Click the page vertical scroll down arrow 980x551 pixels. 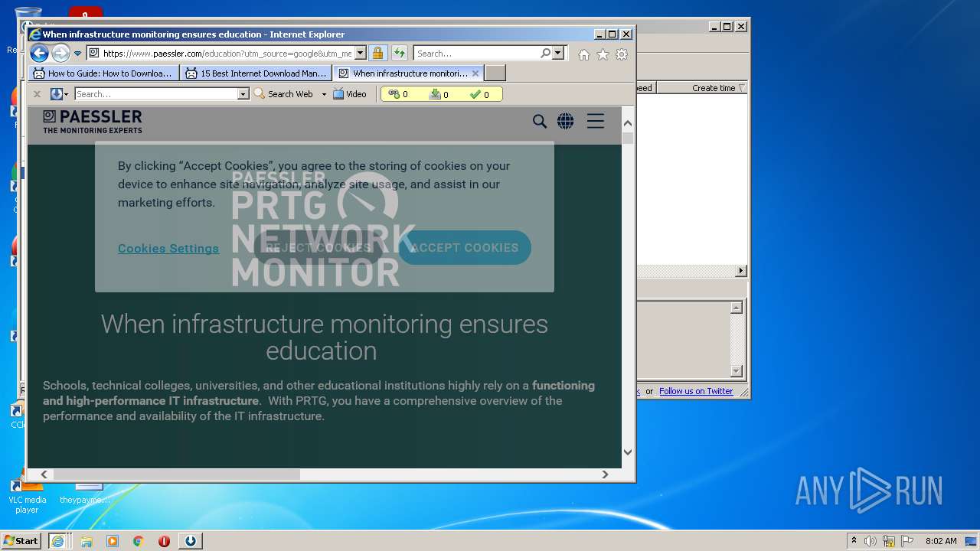point(628,452)
